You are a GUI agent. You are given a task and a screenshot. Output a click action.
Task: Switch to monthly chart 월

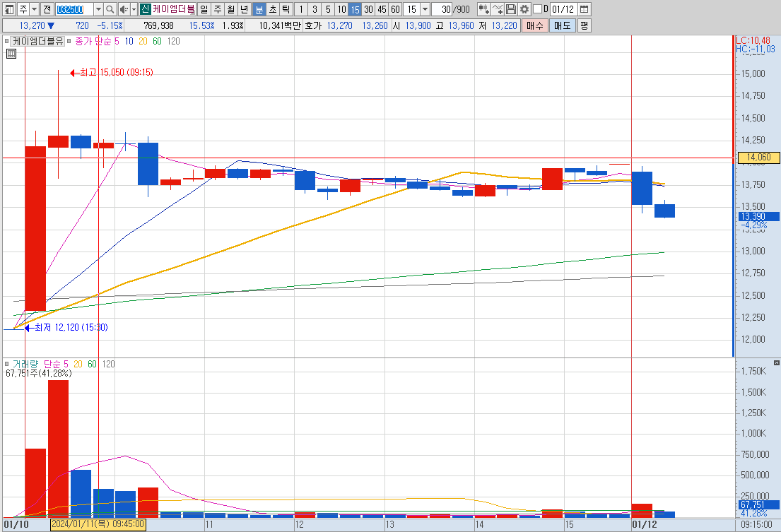[231, 9]
